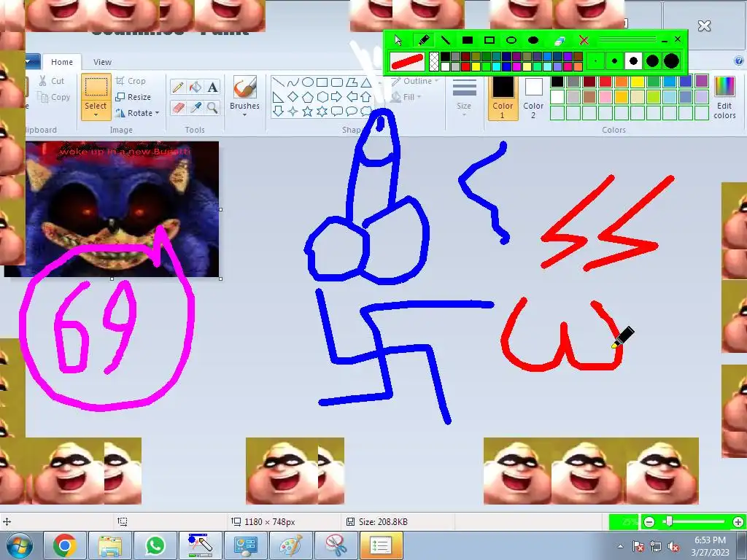Set smallest pen size dot
747x560 pixels.
click(x=595, y=61)
